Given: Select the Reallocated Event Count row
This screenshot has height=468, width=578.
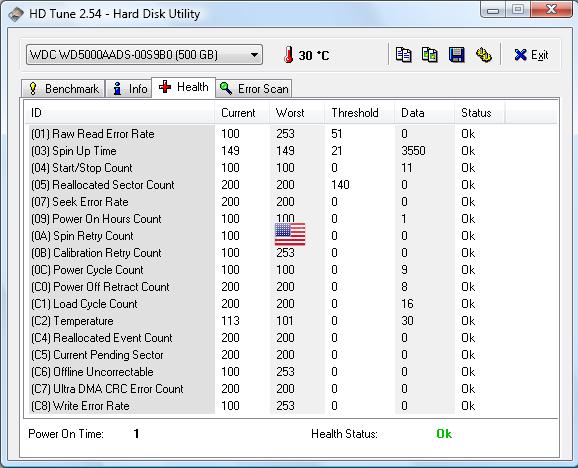Looking at the screenshot, I should point(291,338).
